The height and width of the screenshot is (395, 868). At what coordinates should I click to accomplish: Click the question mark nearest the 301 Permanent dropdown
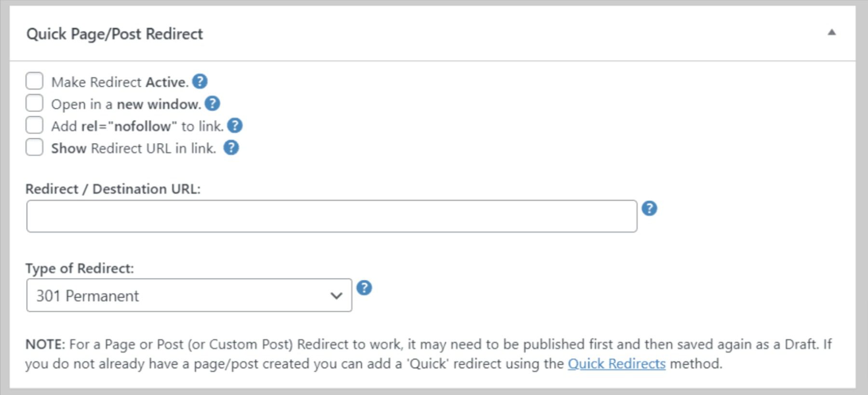[x=365, y=288]
